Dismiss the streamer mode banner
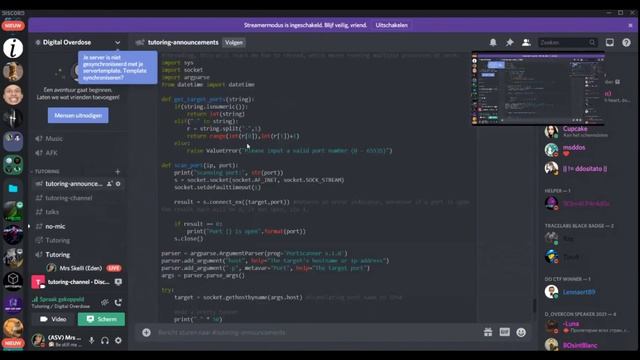This screenshot has width=640, height=360. [630, 25]
